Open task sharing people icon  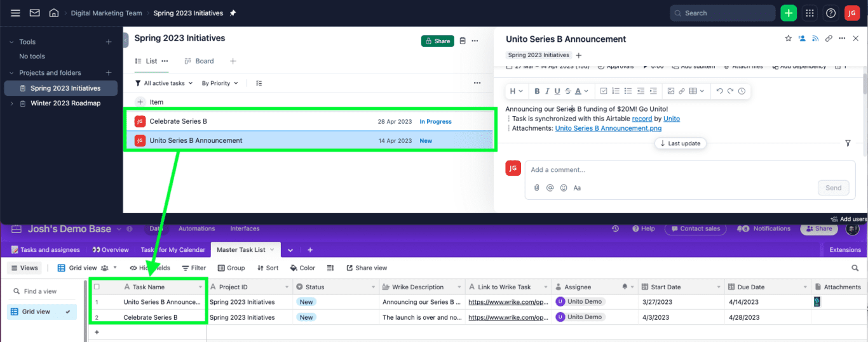(802, 39)
